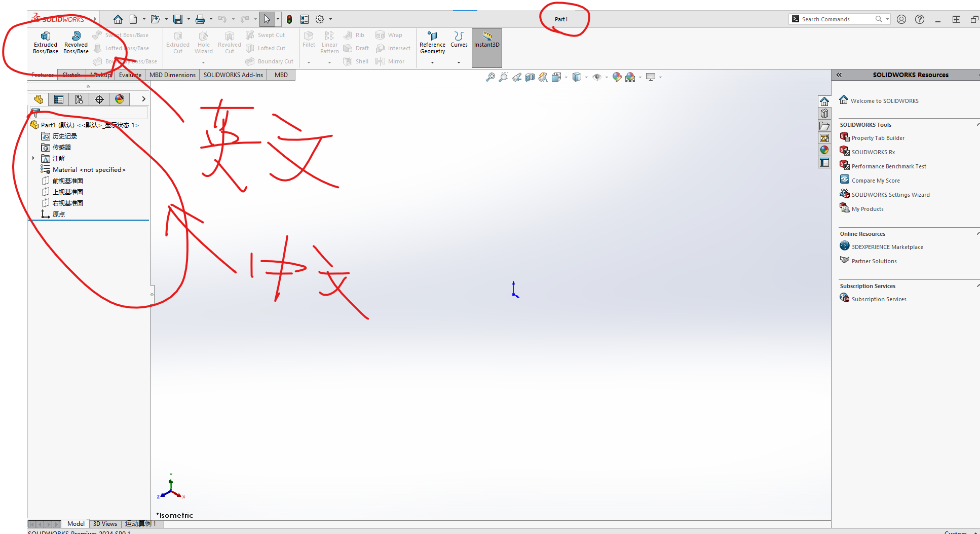The image size is (980, 534).
Task: Open the Hole Wizard
Action: 203,43
